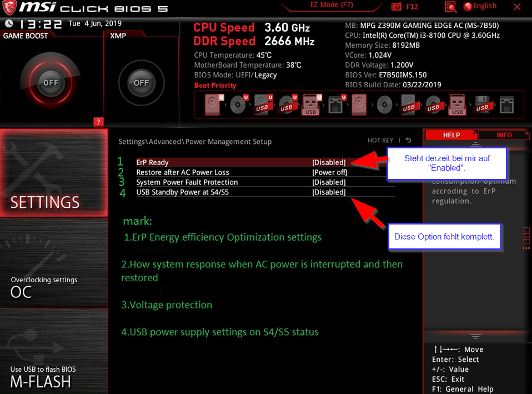Screen dimensions: 532x394
Task: Switch to the HELP tab
Action: point(451,134)
